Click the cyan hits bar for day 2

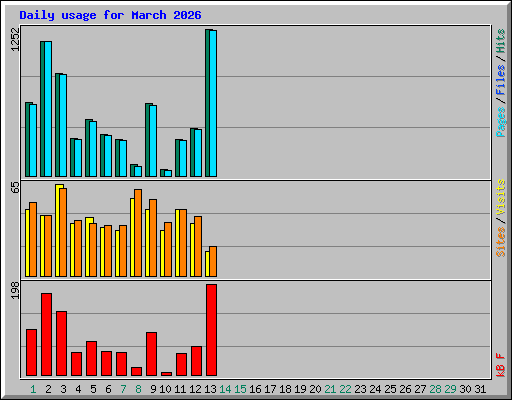click(x=48, y=109)
